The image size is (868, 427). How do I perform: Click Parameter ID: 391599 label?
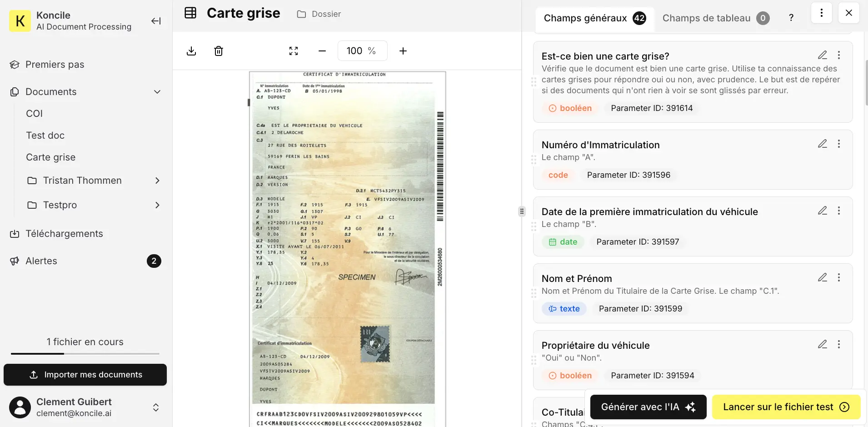point(640,309)
